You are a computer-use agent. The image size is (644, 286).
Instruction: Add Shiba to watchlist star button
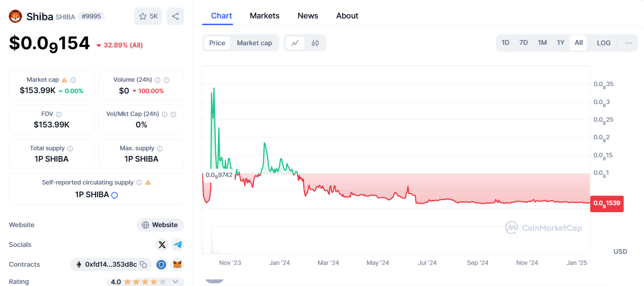point(148,16)
